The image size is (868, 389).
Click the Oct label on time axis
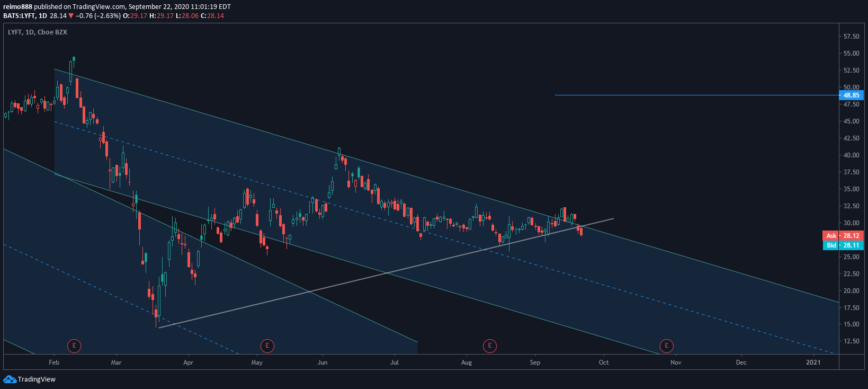604,363
